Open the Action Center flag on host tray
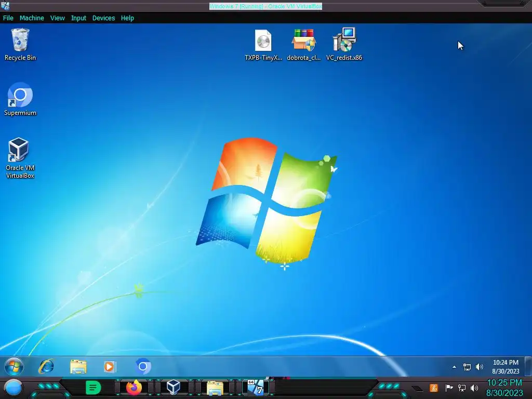 tap(449, 388)
